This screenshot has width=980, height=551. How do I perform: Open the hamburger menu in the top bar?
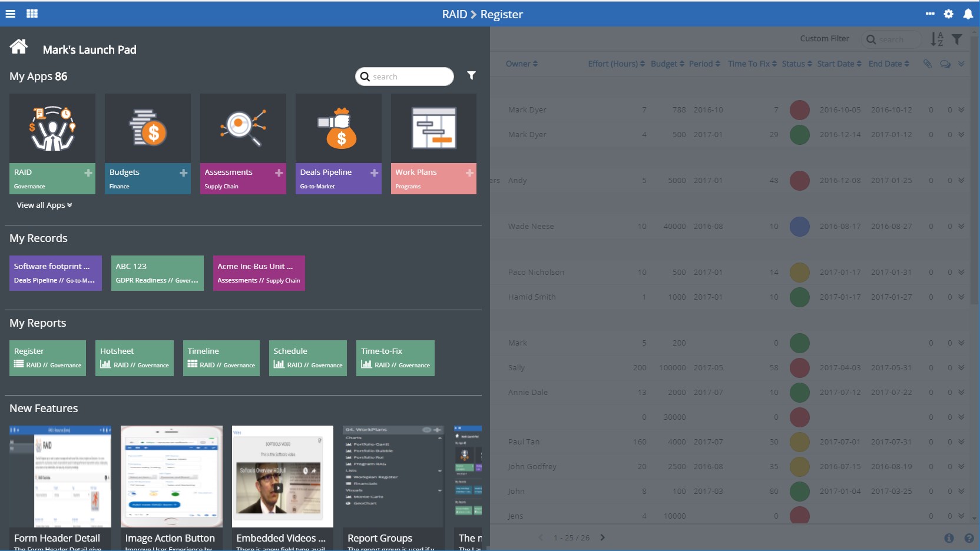[x=11, y=14]
